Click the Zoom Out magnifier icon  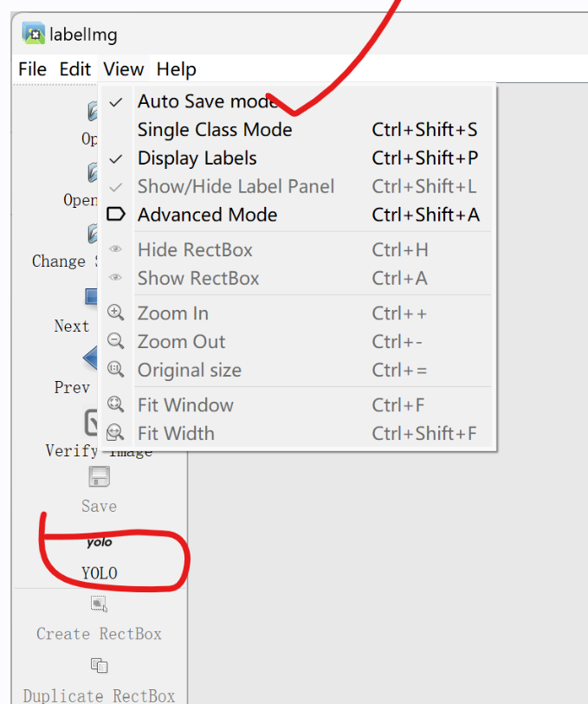point(115,342)
